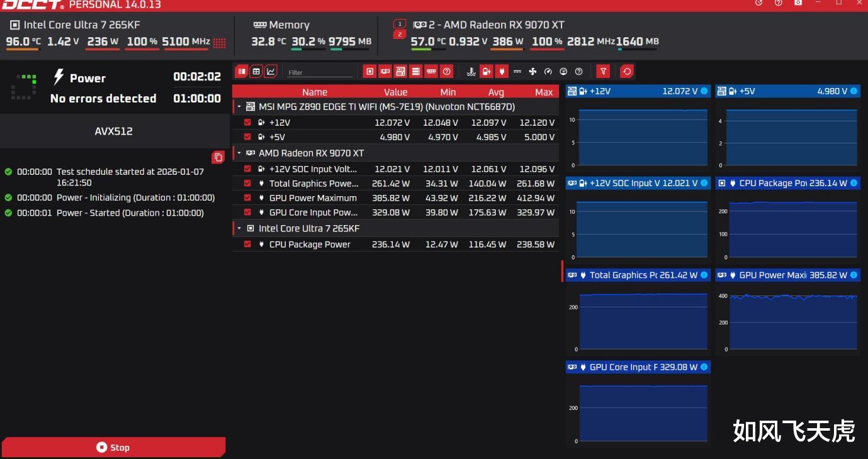Toggle the other sensor type filter

[578, 72]
